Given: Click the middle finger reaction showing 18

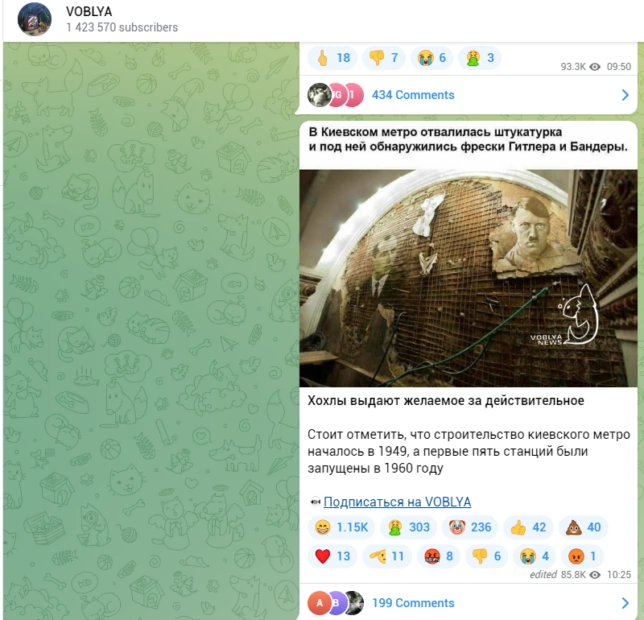Looking at the screenshot, I should [332, 58].
